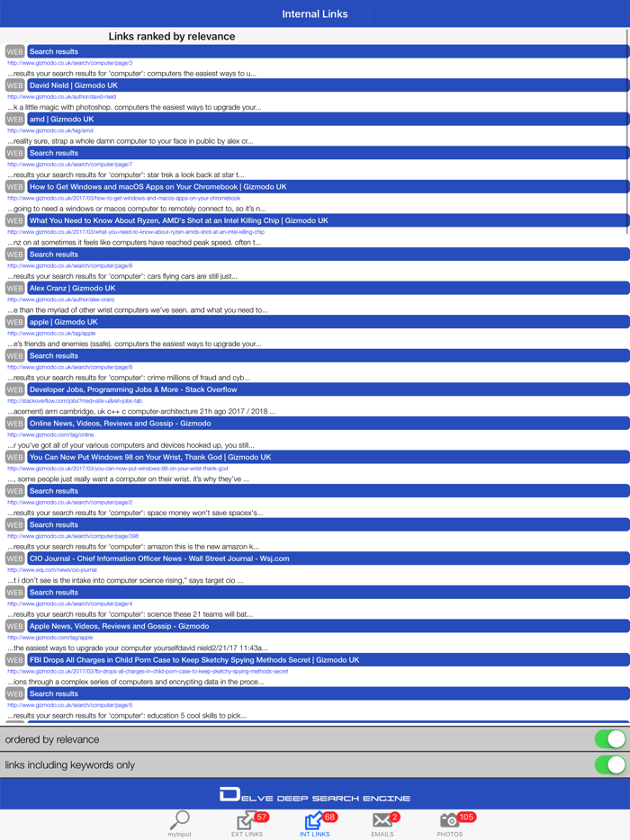630x840 pixels.
Task: Select the INT LINKS tab
Action: tap(315, 824)
